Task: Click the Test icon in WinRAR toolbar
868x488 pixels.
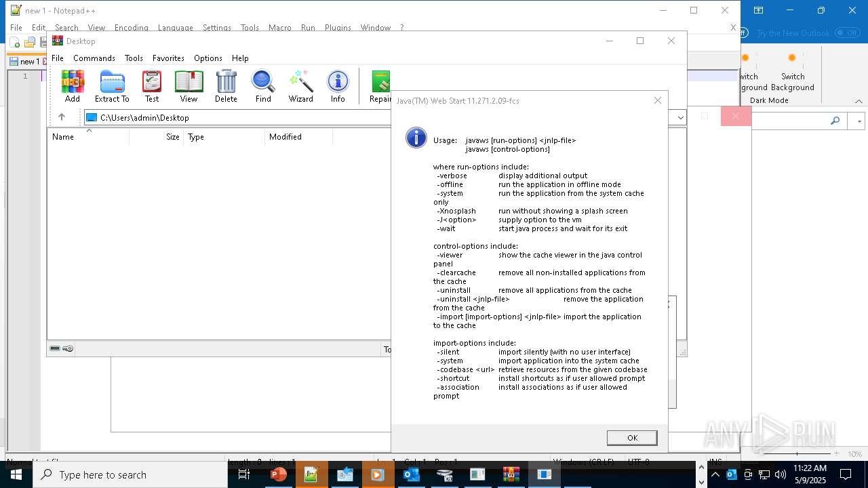Action: point(152,86)
